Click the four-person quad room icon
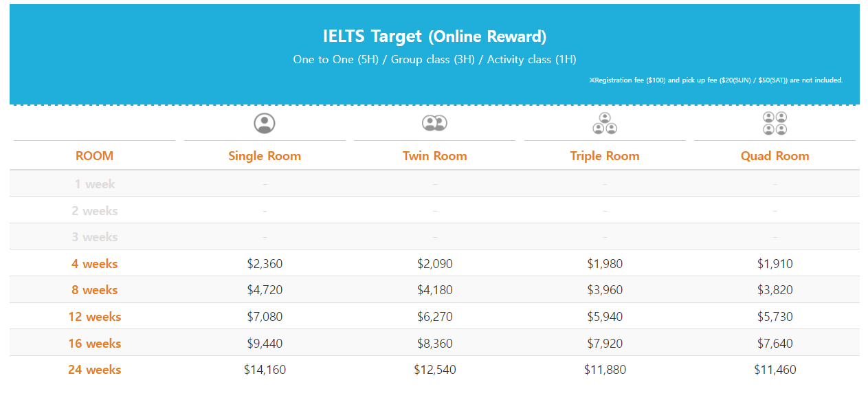The height and width of the screenshot is (400, 868). point(775,123)
